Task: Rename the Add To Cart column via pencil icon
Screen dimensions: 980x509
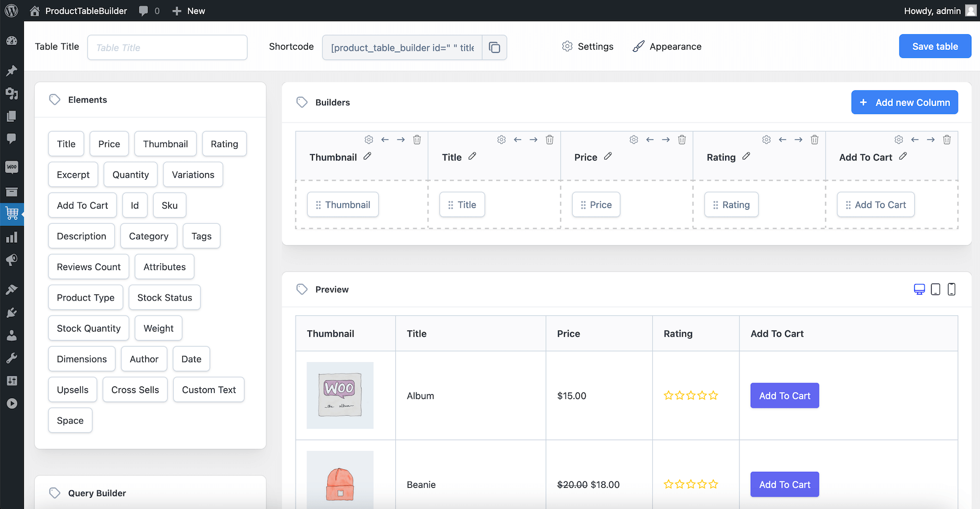Action: pos(903,156)
